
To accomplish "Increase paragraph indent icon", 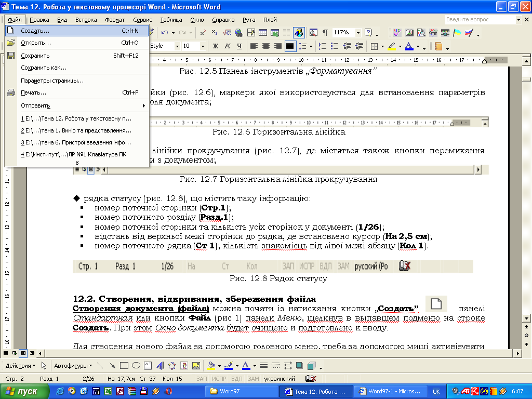I will 359,46.
